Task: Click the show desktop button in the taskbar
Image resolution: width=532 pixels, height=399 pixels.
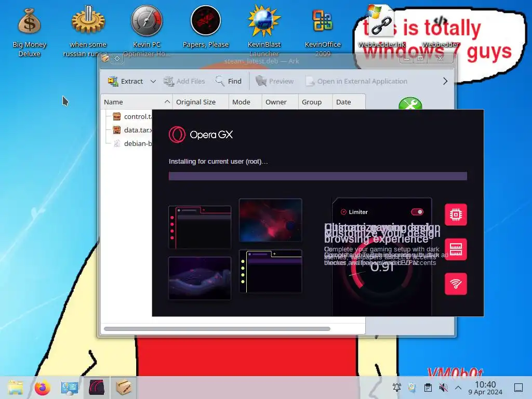Action: (x=518, y=388)
